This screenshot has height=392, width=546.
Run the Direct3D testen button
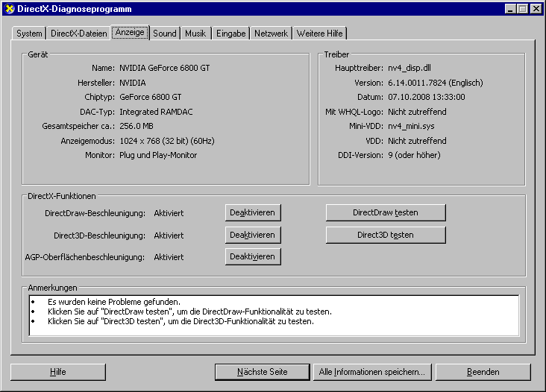pos(385,235)
